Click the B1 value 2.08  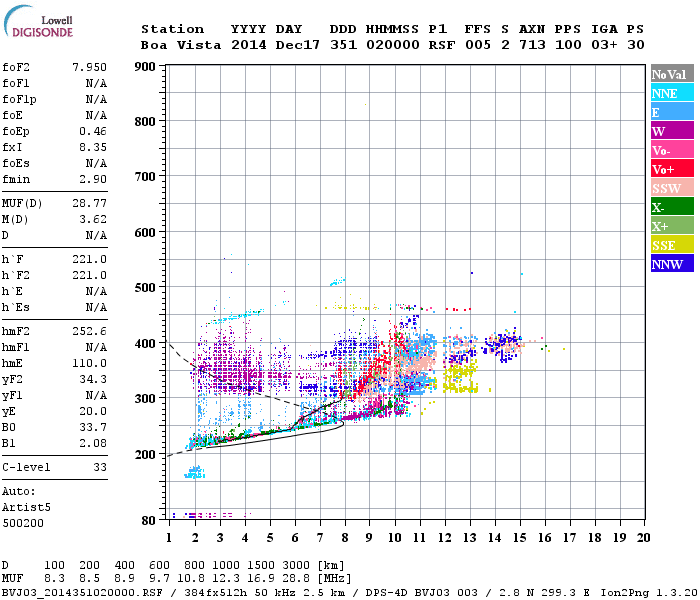click(x=93, y=443)
